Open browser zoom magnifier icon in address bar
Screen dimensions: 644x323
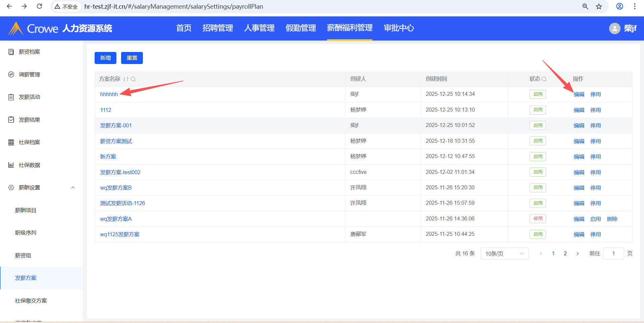[585, 6]
